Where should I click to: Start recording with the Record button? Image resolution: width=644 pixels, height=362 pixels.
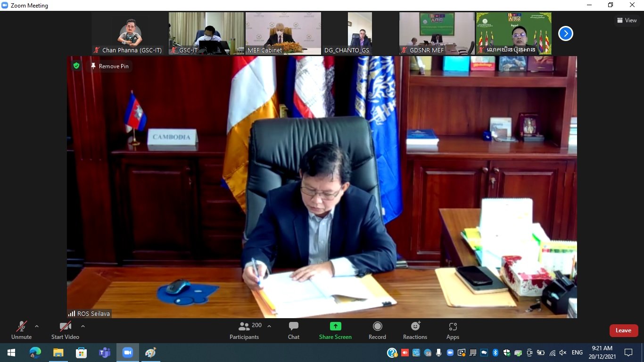[377, 330]
